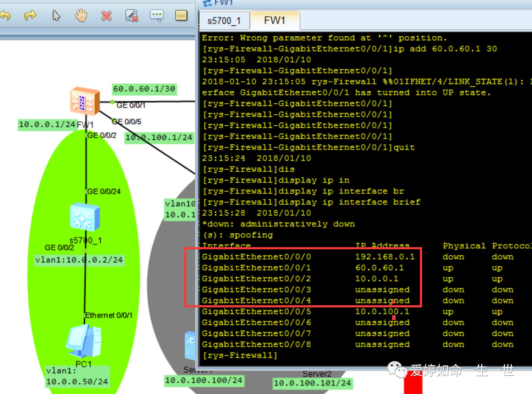The width and height of the screenshot is (532, 394).
Task: Click the 10.0.0.1/24 topology label
Action: tap(47, 124)
